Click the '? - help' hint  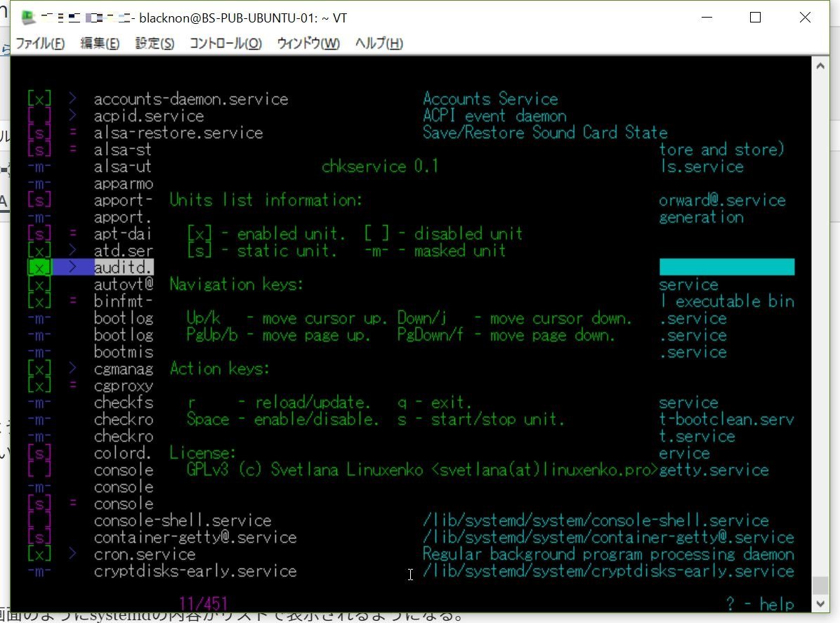(x=760, y=604)
